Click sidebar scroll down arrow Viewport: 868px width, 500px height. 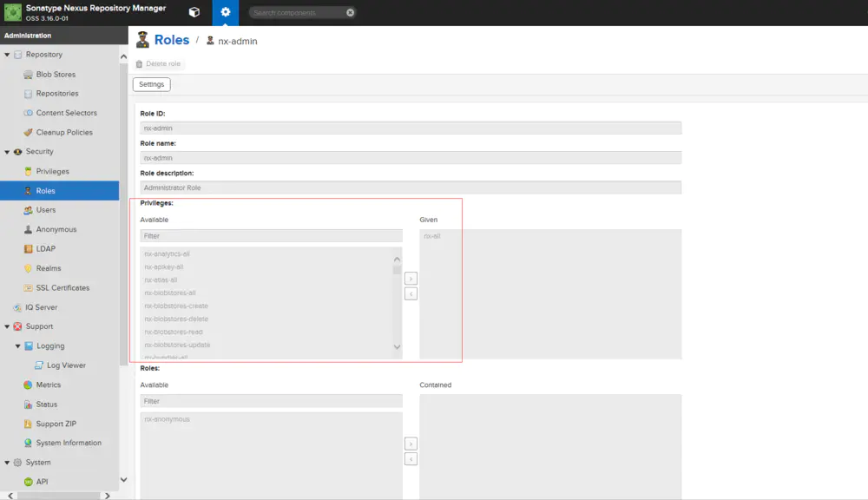124,480
